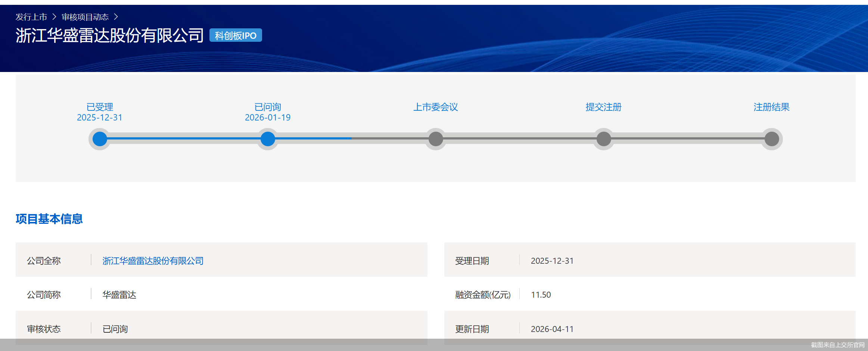Click the 华盛雷达 company short name value
Viewport: 868px width, 351px height.
click(119, 295)
